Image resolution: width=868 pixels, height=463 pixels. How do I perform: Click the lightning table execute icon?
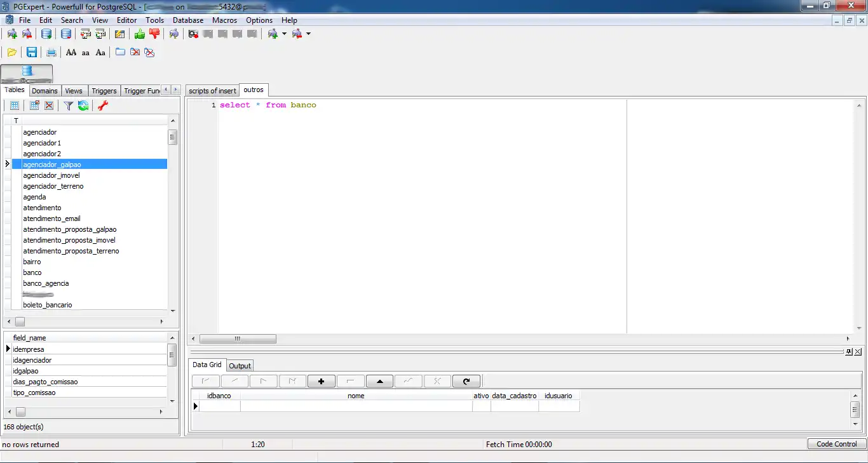coord(119,34)
